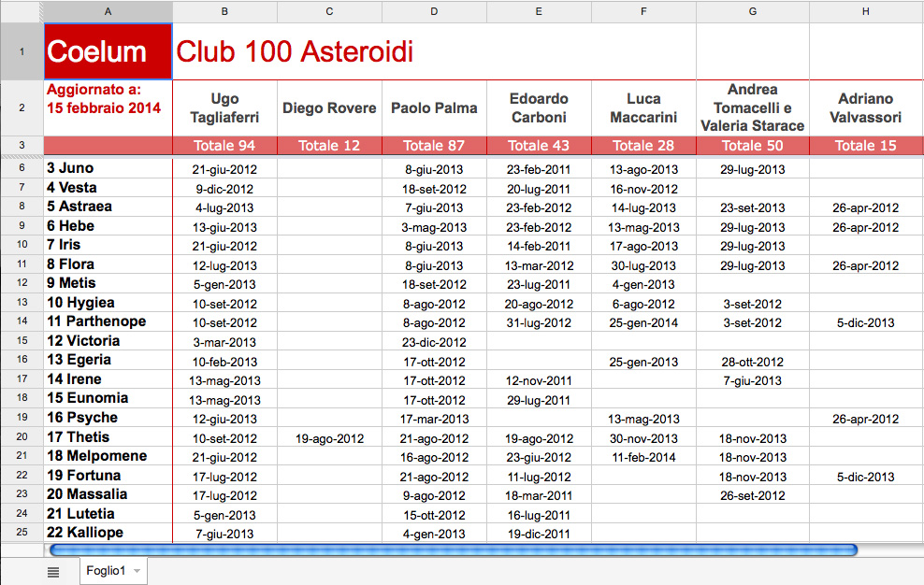Select the 5 Astraea cell

[108, 207]
